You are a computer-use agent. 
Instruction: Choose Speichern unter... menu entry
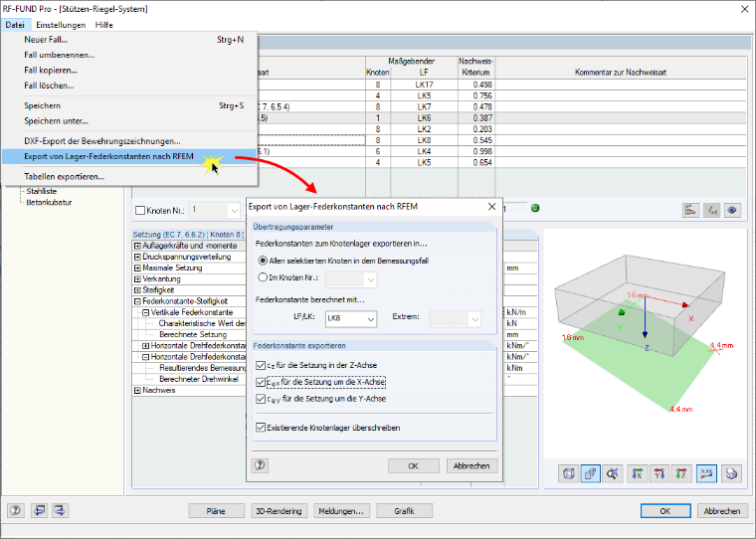pyautogui.click(x=129, y=121)
